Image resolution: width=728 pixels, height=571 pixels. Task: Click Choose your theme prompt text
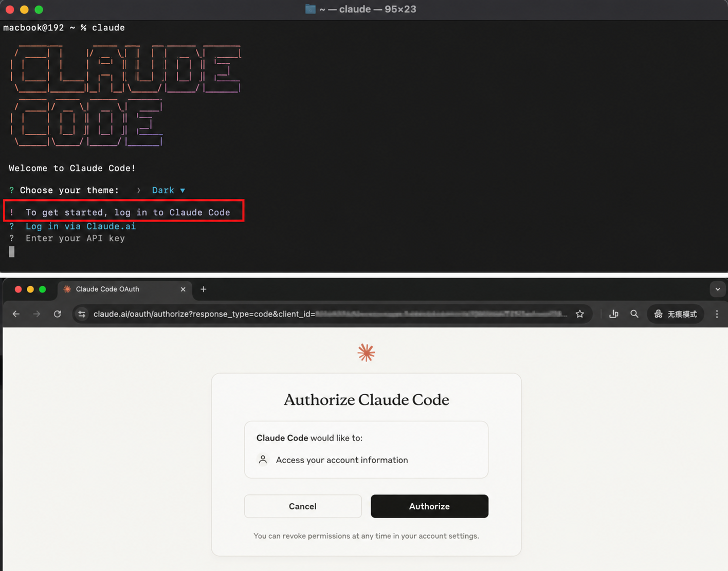(x=69, y=190)
